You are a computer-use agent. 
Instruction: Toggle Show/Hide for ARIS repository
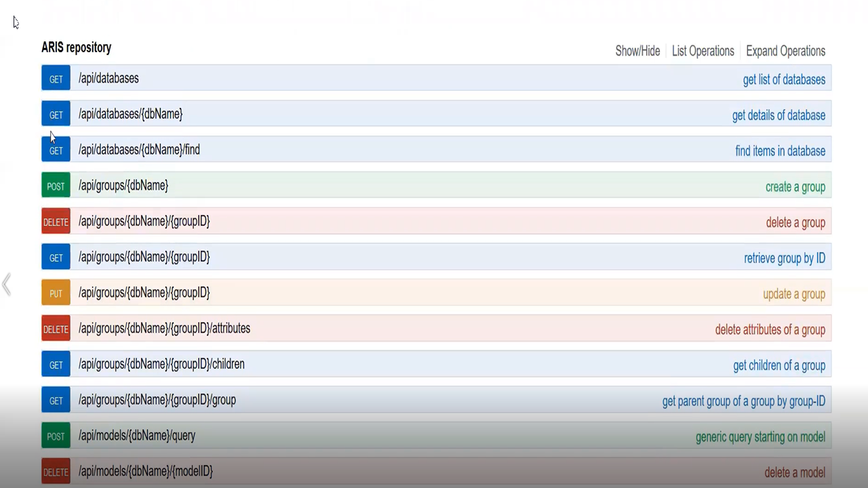point(637,51)
